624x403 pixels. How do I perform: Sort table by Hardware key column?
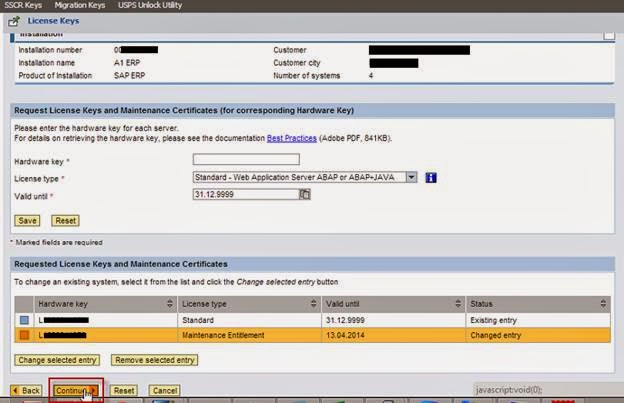[x=170, y=304]
